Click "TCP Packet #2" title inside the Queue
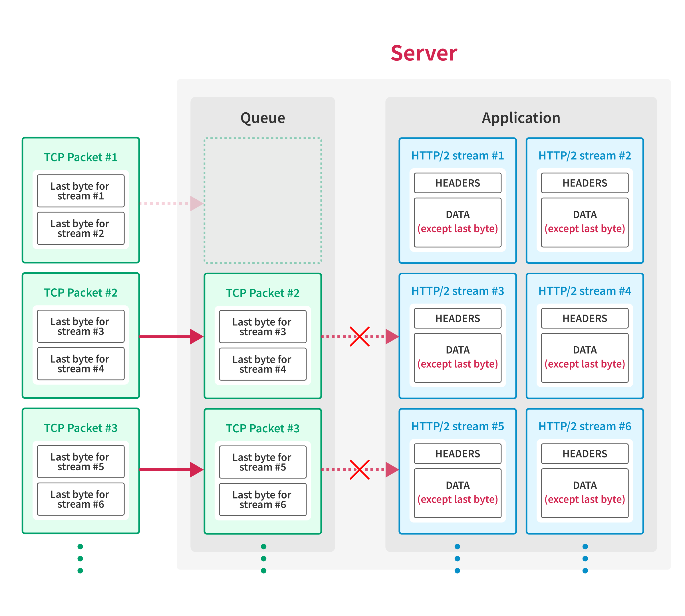The height and width of the screenshot is (616, 685). click(x=263, y=293)
